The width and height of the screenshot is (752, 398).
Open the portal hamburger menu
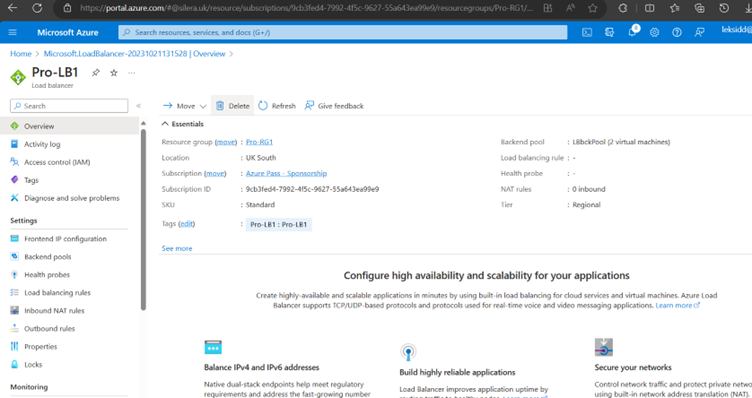tap(12, 32)
